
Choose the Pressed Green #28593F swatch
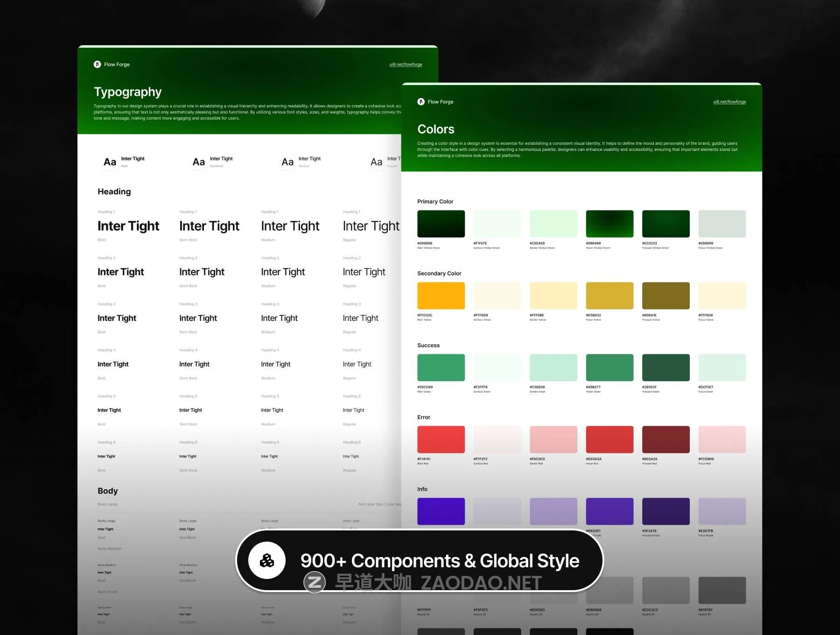[x=665, y=367]
